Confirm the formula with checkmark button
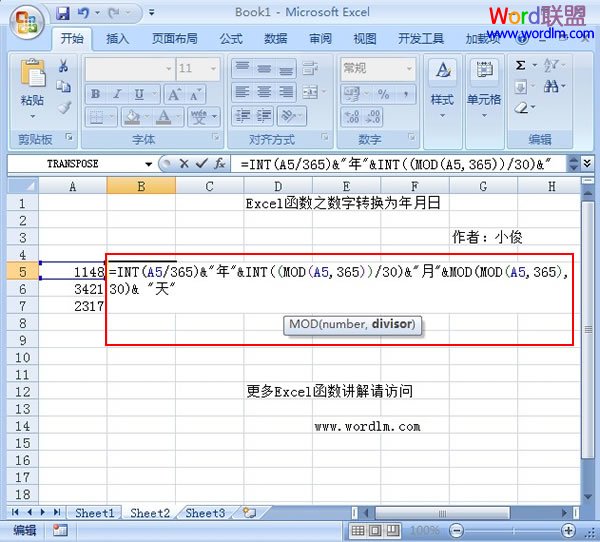600x542 pixels. [x=202, y=164]
